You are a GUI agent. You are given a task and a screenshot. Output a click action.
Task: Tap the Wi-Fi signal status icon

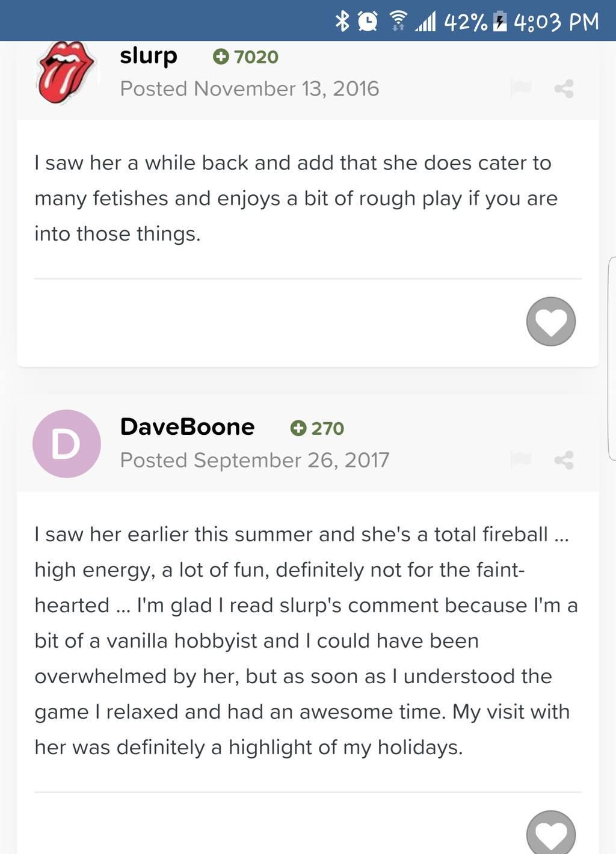click(398, 21)
